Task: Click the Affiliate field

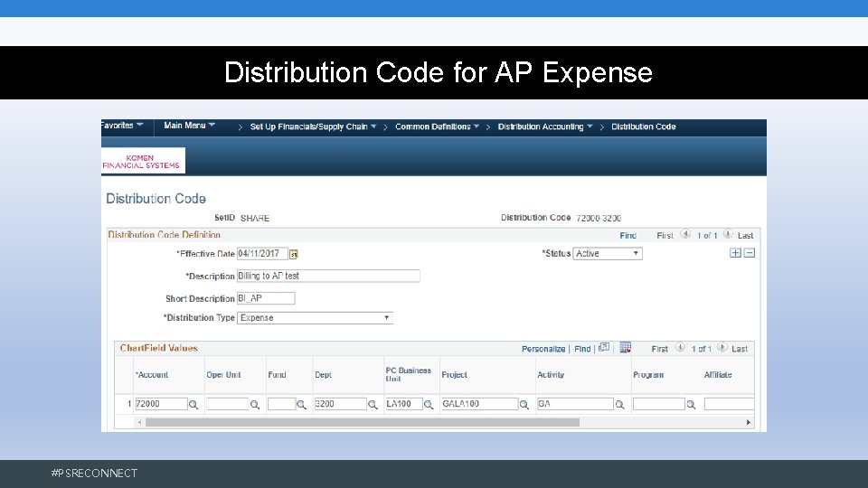Action: [x=729, y=404]
